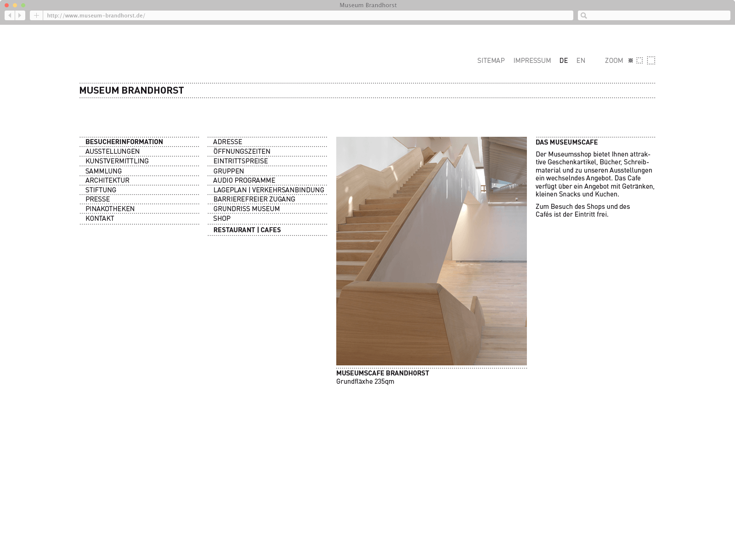Select Grundriss Museum submenu entry
735x560 pixels.
[x=246, y=209]
